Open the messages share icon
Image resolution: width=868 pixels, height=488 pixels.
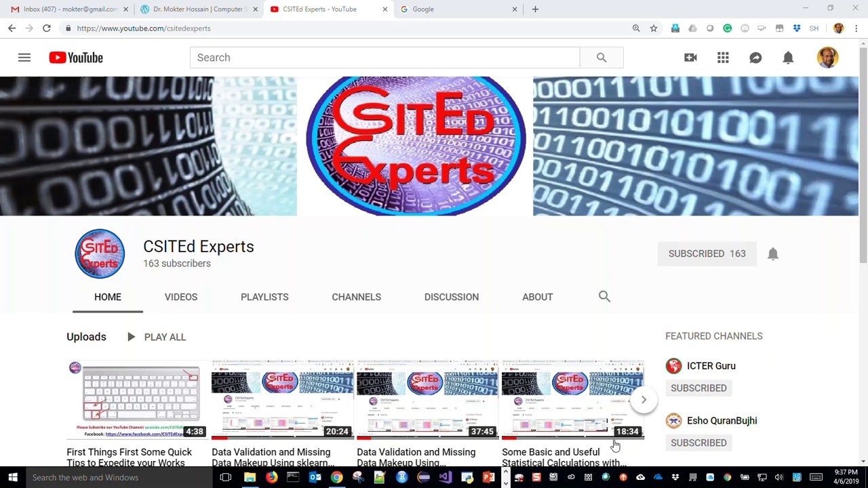coord(755,58)
